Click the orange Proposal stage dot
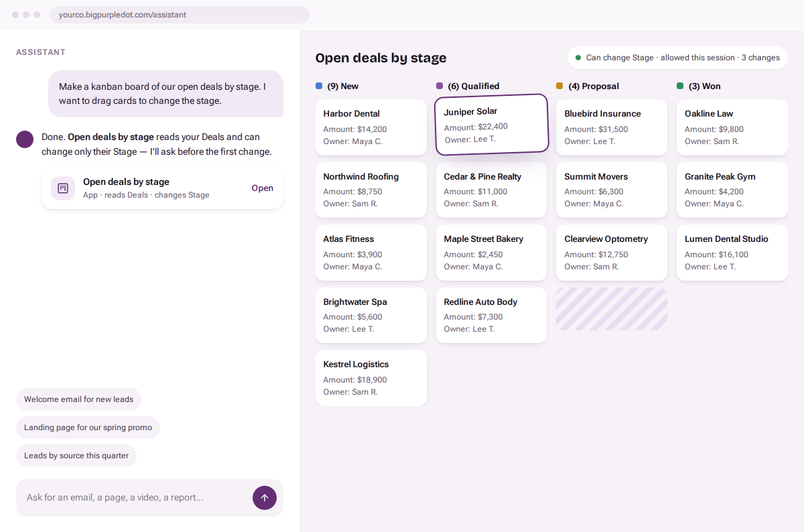The height and width of the screenshot is (532, 804). coord(559,86)
